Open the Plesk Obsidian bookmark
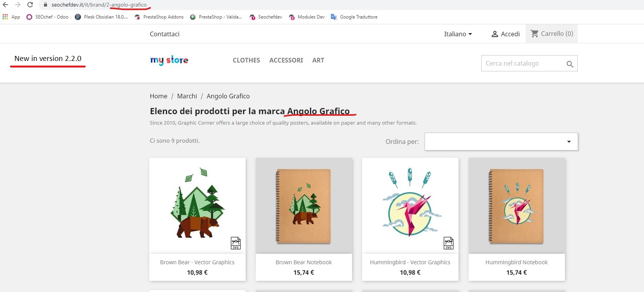This screenshot has width=644, height=292. pos(101,17)
